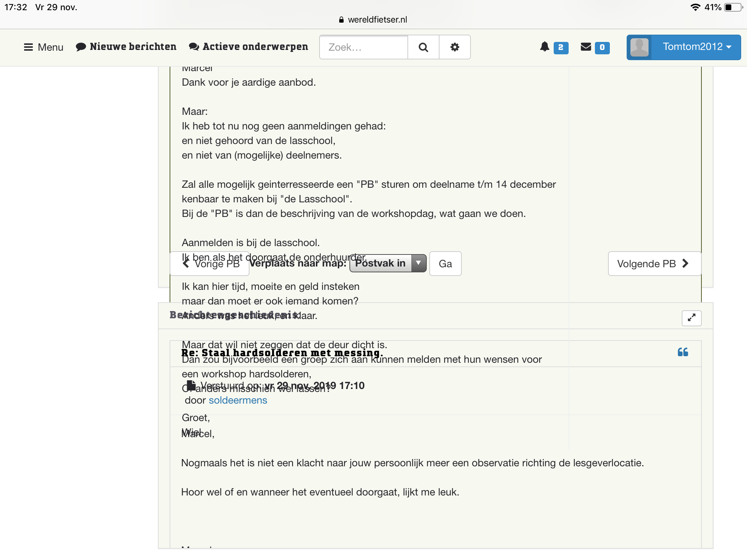Click the messages count badge 0
The image size is (747, 560).
(602, 47)
